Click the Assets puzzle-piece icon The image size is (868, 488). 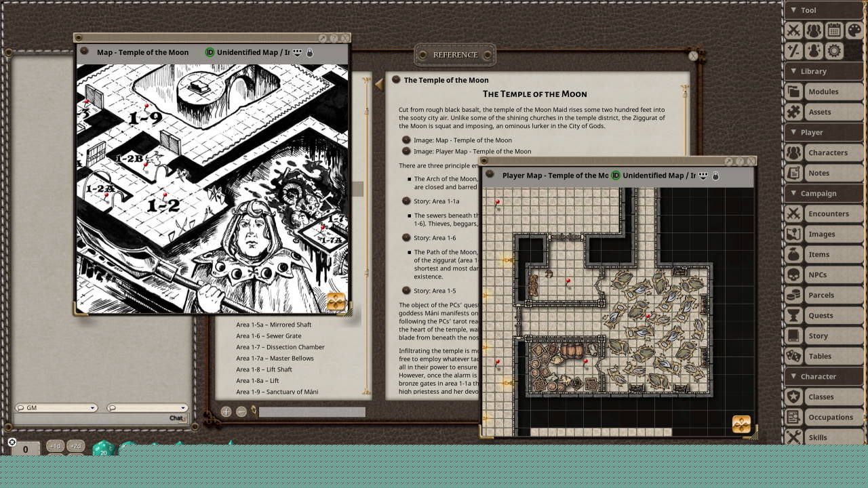tap(793, 112)
